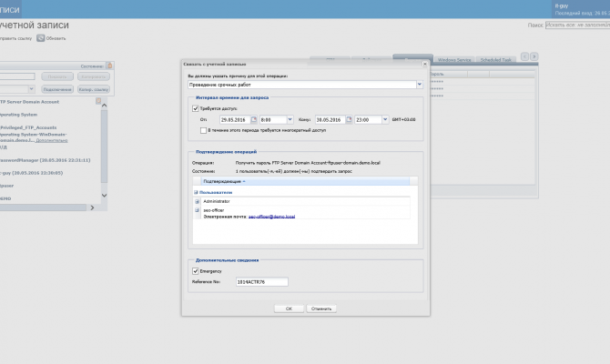
Task: Open the calendar picker for start date 29.05.2016
Action: (x=254, y=119)
